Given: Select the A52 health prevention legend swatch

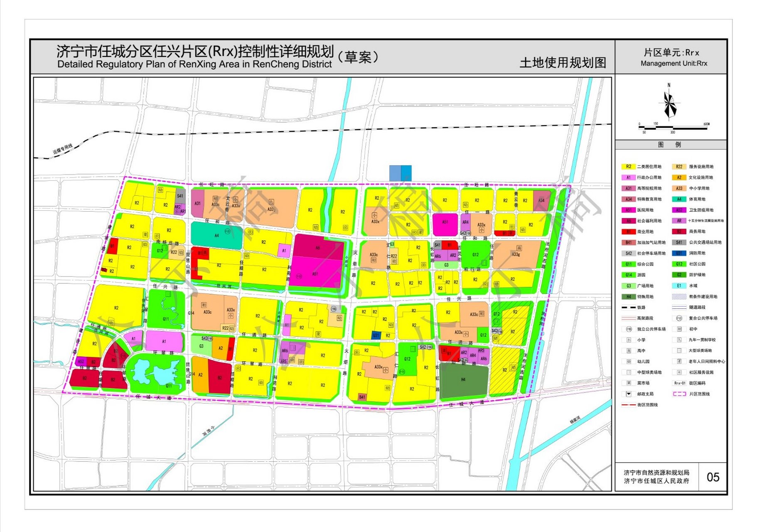Looking at the screenshot, I should pos(679,210).
